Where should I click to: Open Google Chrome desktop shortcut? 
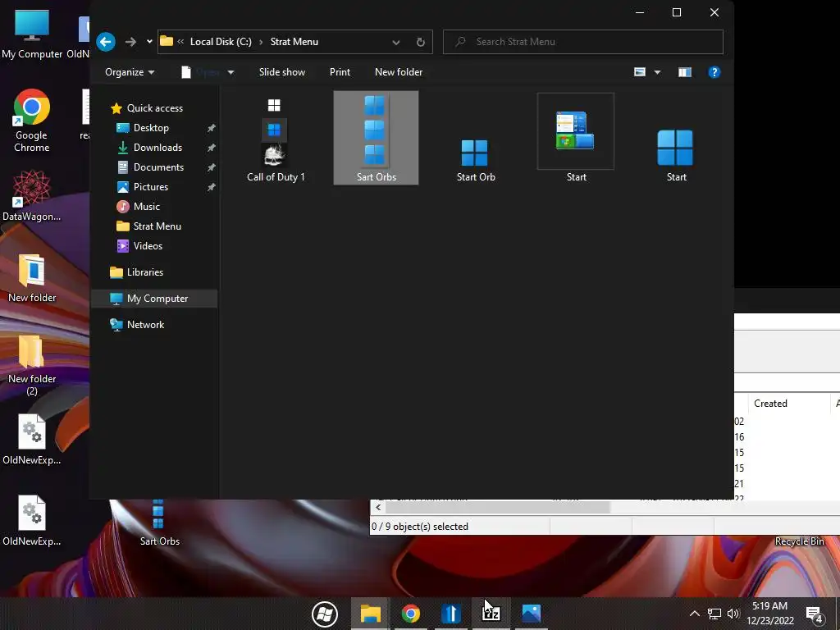pos(32,121)
